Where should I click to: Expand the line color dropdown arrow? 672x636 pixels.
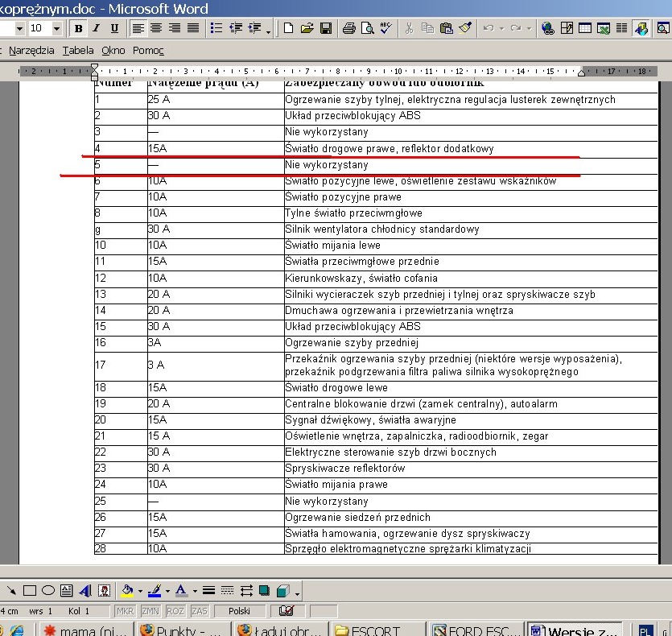167,592
